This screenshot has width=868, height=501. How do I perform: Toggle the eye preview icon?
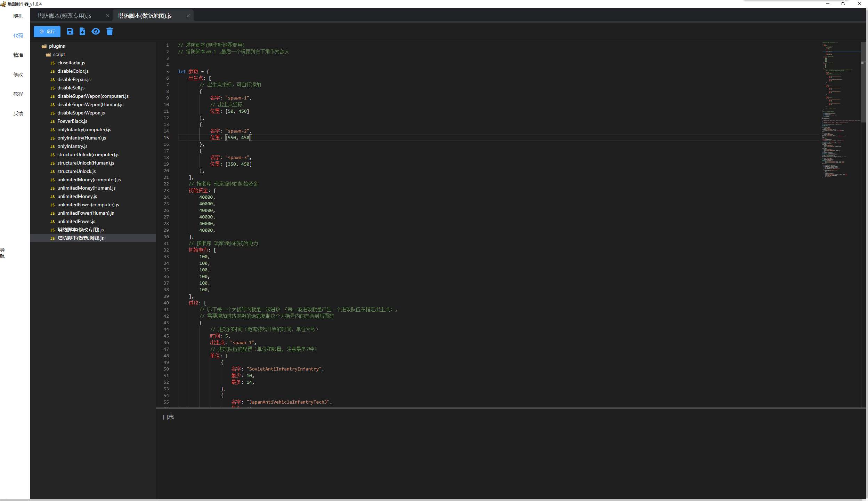pyautogui.click(x=96, y=32)
